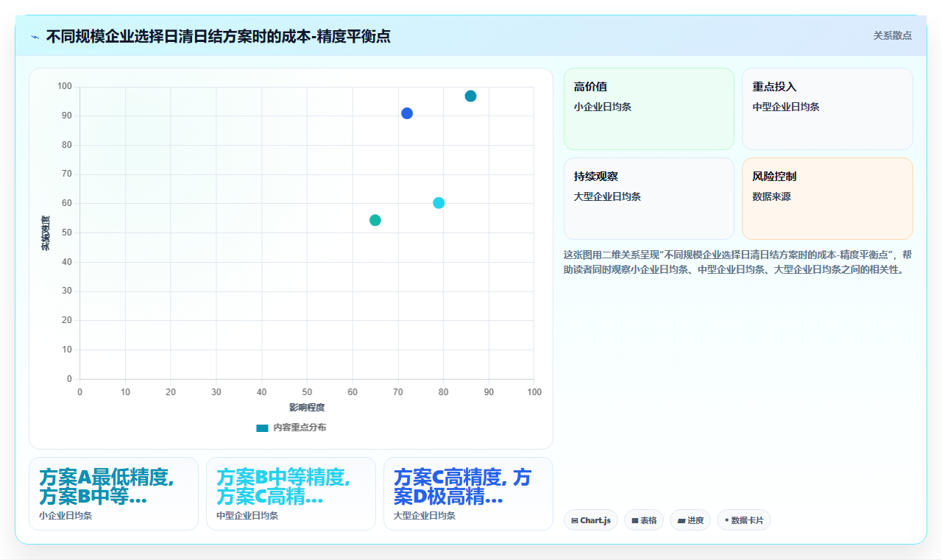942x560 pixels.
Task: Click the x-axis tick label 50
Action: (307, 392)
